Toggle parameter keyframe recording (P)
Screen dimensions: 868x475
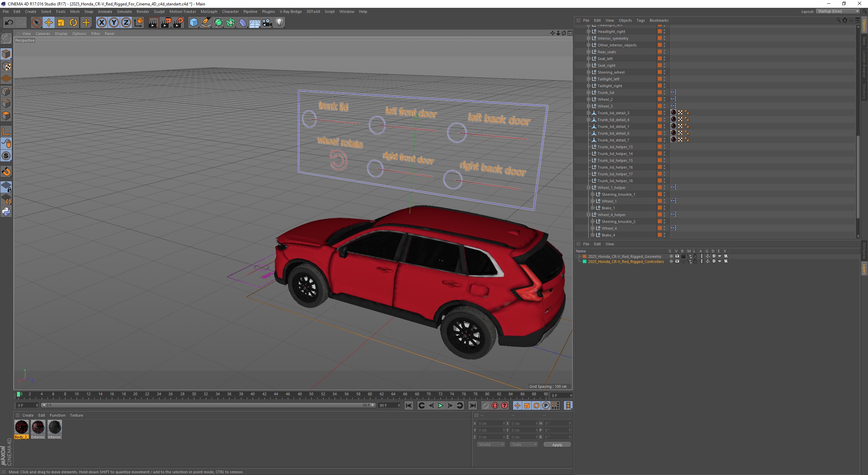[546, 405]
